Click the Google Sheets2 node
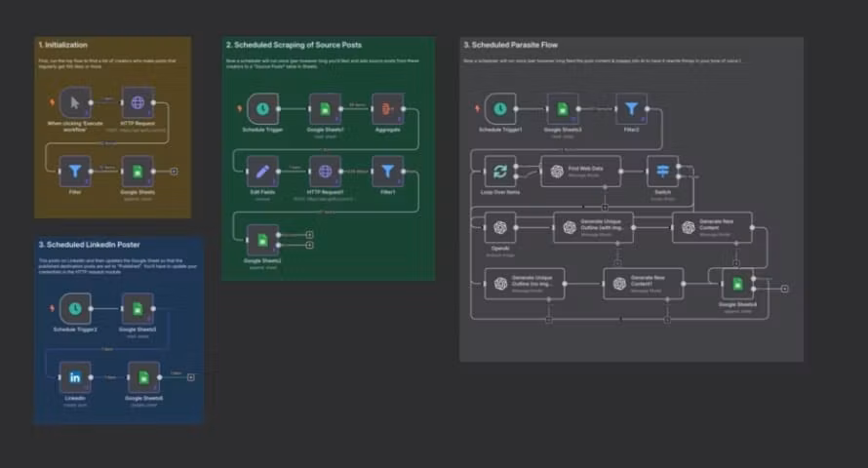Viewport: 868px width, 468px height. (262, 240)
